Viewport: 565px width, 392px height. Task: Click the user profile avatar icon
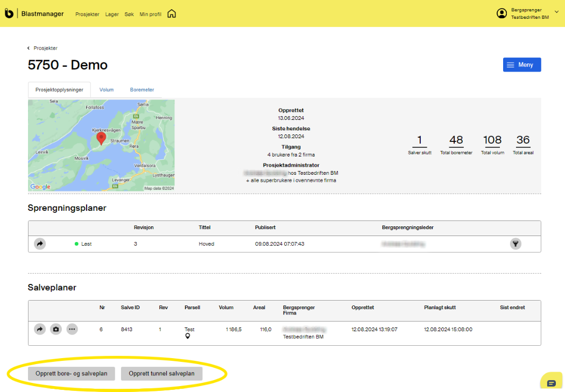502,13
